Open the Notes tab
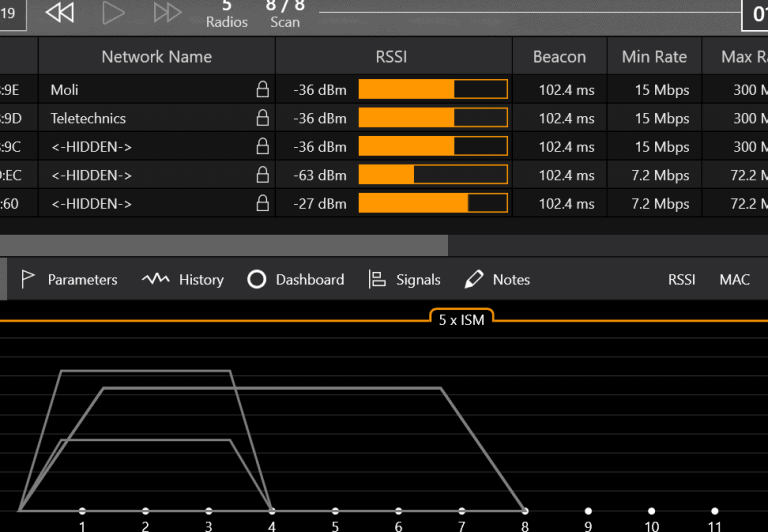Screen dimensions: 768x532 point(498,280)
